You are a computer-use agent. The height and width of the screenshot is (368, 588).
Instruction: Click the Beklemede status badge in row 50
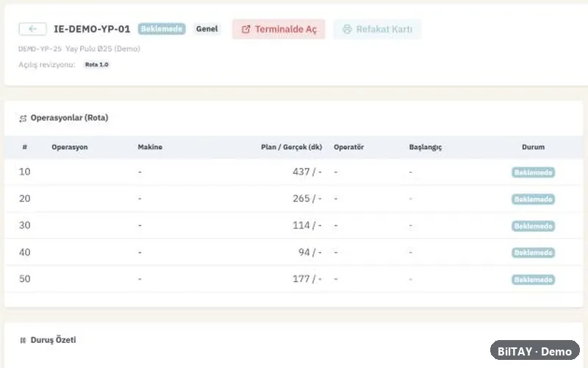(534, 280)
